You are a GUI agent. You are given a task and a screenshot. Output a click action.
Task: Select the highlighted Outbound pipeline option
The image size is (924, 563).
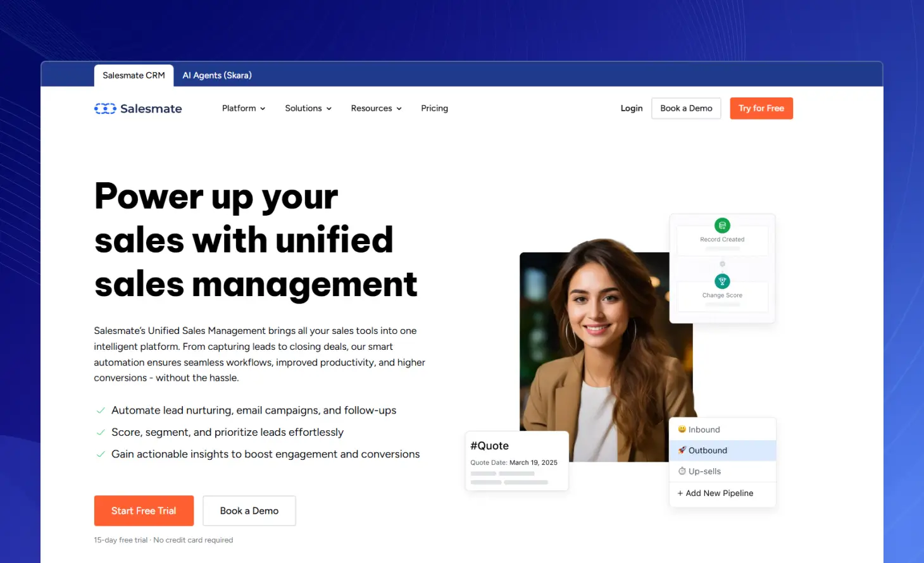coord(722,450)
